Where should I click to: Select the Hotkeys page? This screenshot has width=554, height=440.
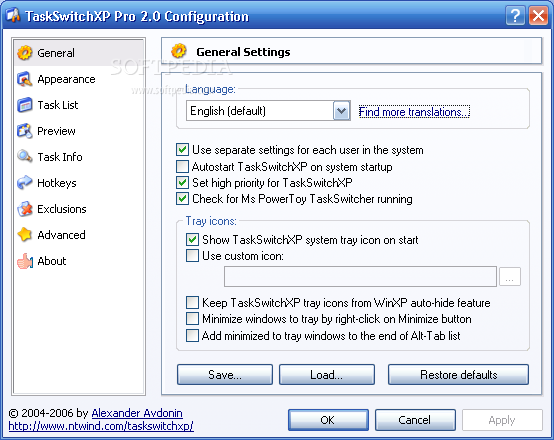point(57,183)
